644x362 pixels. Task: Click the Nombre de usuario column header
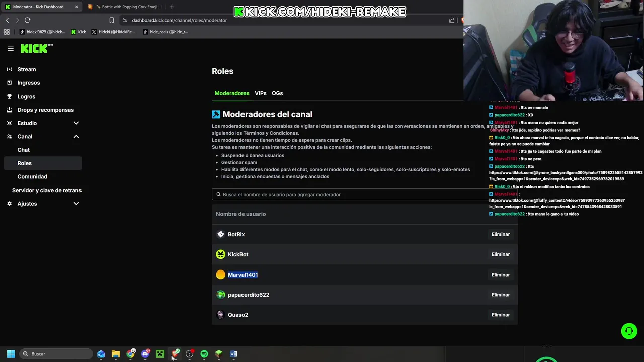pos(241,214)
